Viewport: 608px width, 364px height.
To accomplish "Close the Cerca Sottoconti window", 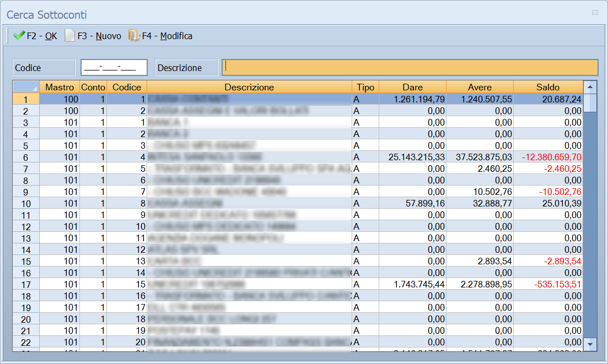I will (595, 13).
